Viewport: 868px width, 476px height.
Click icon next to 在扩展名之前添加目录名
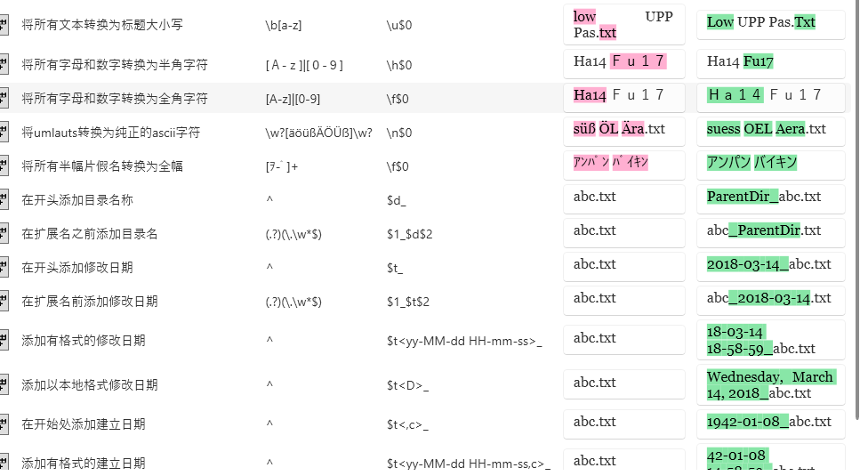[x=4, y=234]
